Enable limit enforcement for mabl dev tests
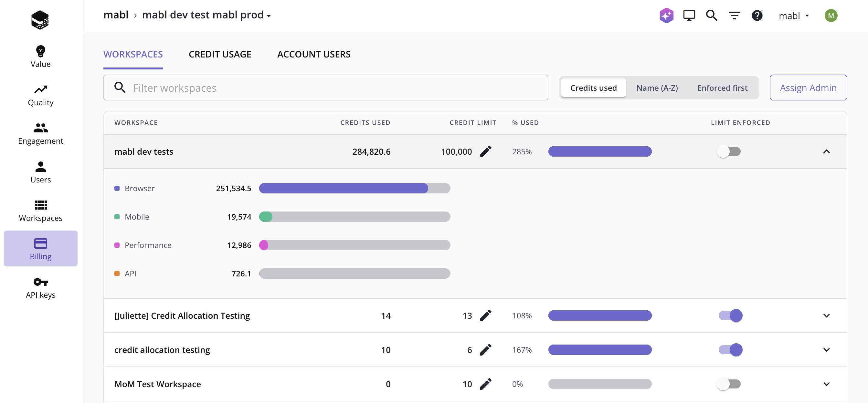This screenshot has width=868, height=403. [x=728, y=151]
